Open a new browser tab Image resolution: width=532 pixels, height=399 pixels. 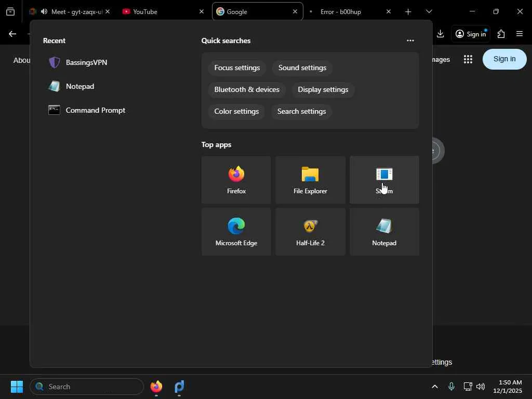[408, 12]
